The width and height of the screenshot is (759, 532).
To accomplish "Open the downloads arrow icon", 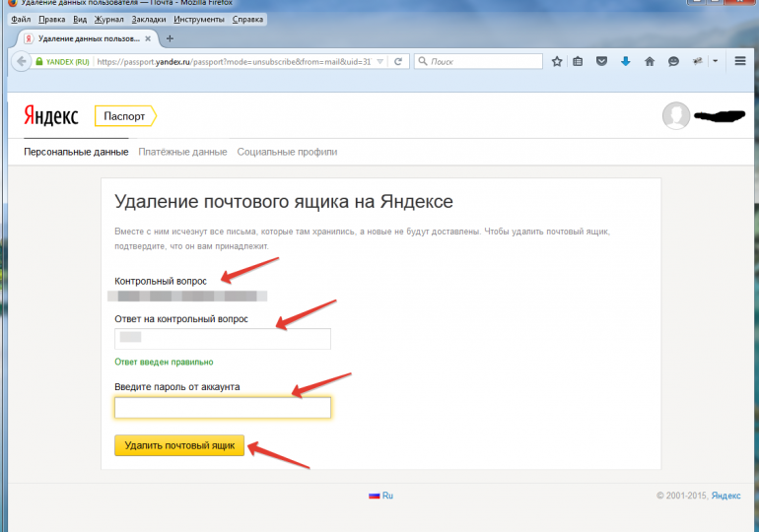I will 625,61.
